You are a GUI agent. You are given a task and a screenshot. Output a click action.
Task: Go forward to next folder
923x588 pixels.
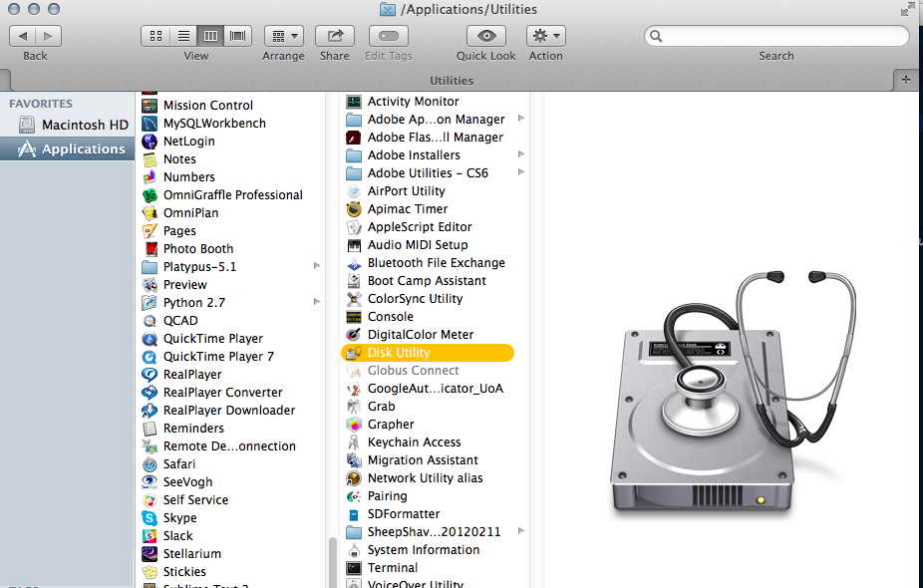pos(48,36)
